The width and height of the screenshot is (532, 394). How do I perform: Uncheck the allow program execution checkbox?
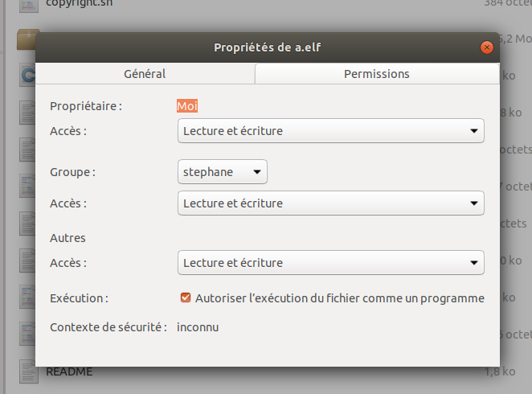coord(186,298)
